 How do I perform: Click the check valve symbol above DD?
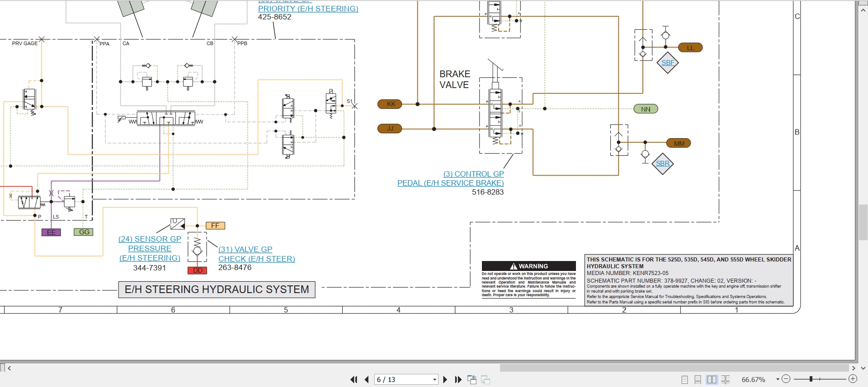[197, 247]
